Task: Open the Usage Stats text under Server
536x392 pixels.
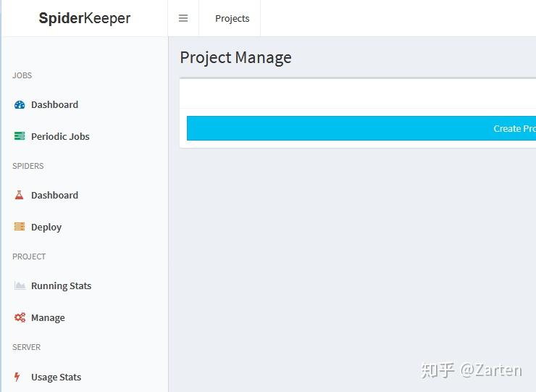Action: click(56, 377)
